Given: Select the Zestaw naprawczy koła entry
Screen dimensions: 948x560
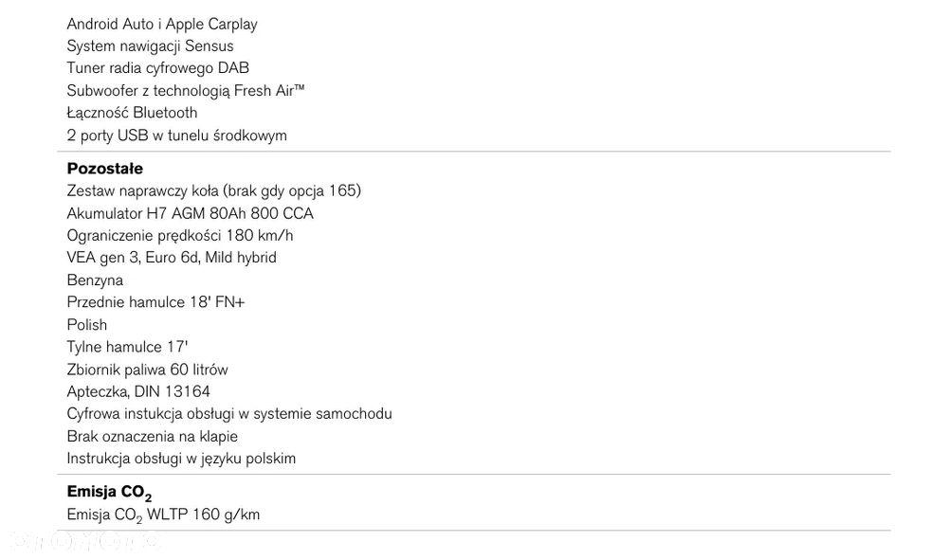Looking at the screenshot, I should pyautogui.click(x=213, y=190).
